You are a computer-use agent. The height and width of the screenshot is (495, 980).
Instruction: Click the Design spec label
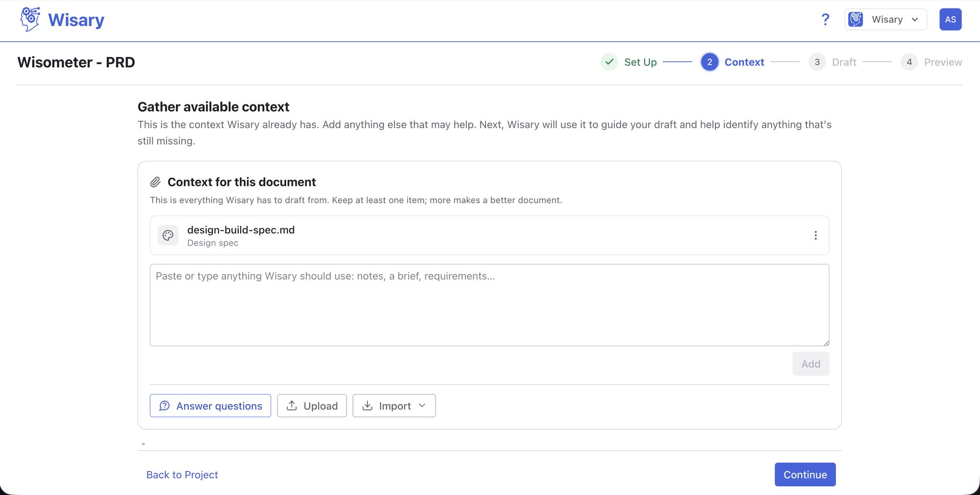point(212,243)
